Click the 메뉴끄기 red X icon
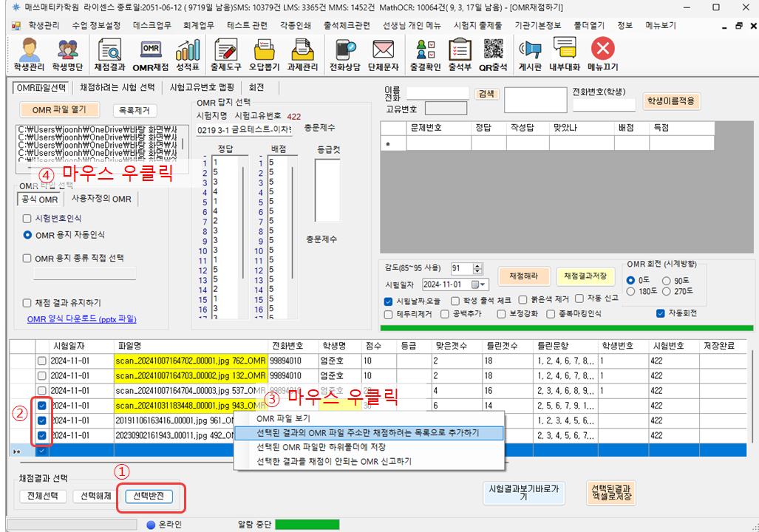The width and height of the screenshot is (759, 532). point(602,54)
